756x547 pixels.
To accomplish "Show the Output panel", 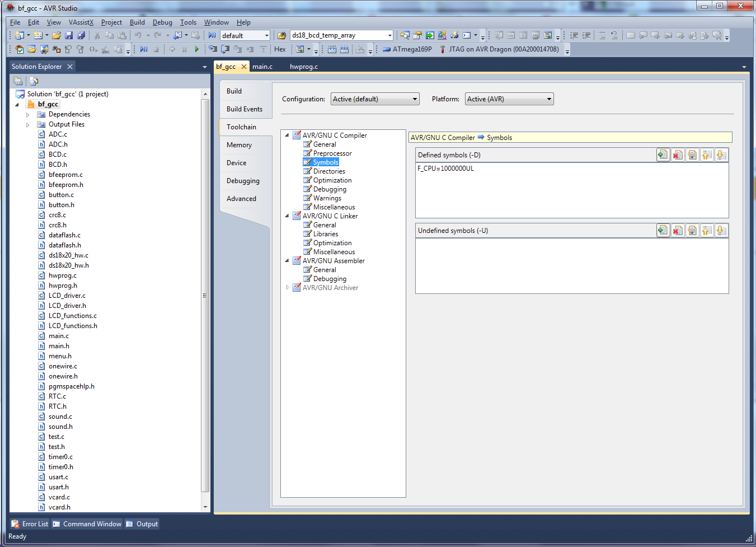I will 142,524.
